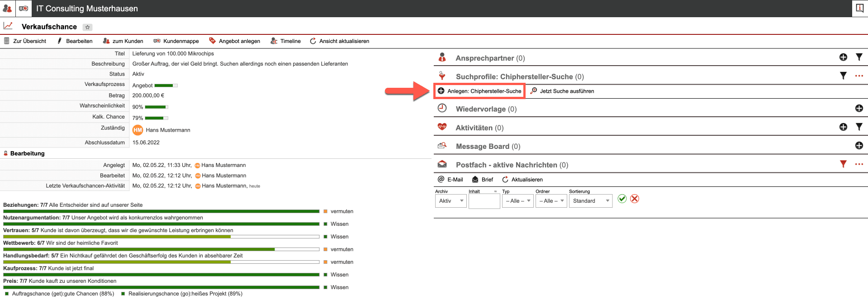
Task: Add a new Wiedervorlage entry
Action: pos(859,109)
